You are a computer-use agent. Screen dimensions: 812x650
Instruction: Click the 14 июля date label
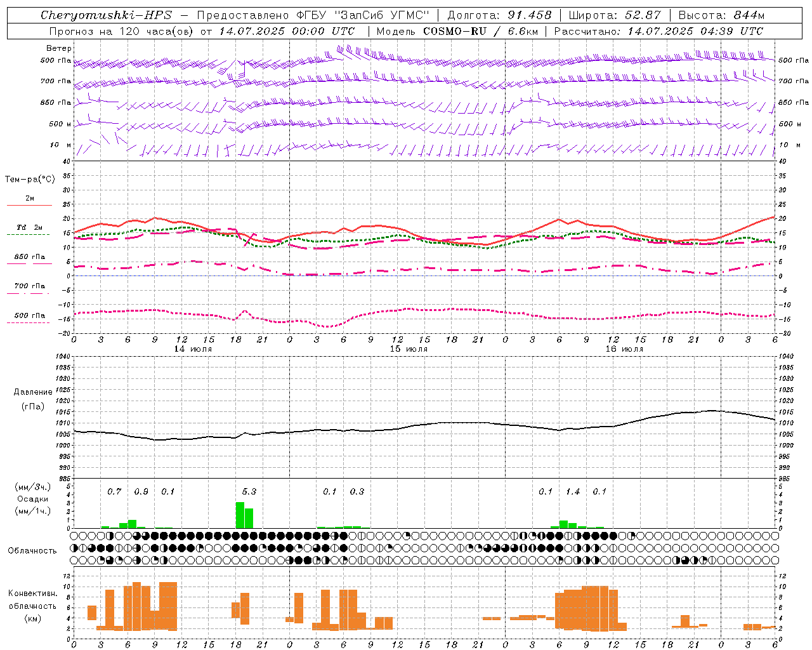pos(193,349)
